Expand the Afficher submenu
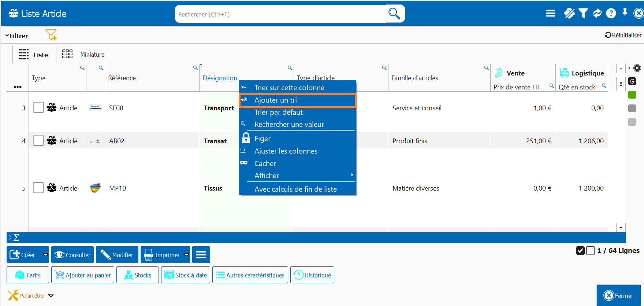Viewport: 644px width, 306px height. tap(352, 175)
